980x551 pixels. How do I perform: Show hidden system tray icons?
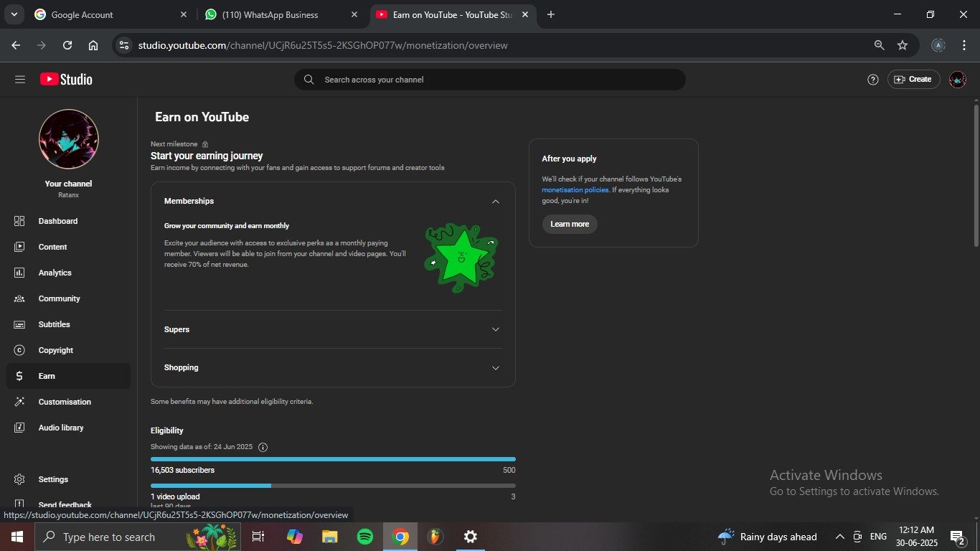(839, 537)
